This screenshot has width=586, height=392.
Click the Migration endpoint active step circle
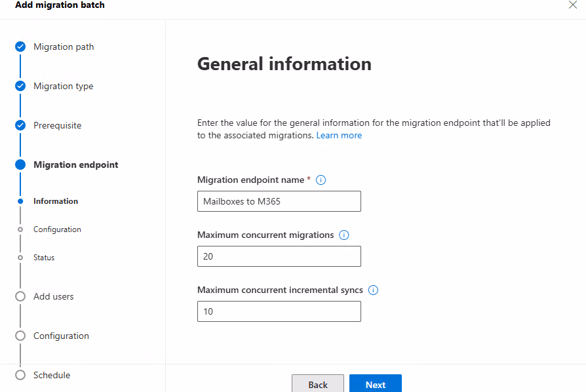pyautogui.click(x=20, y=165)
